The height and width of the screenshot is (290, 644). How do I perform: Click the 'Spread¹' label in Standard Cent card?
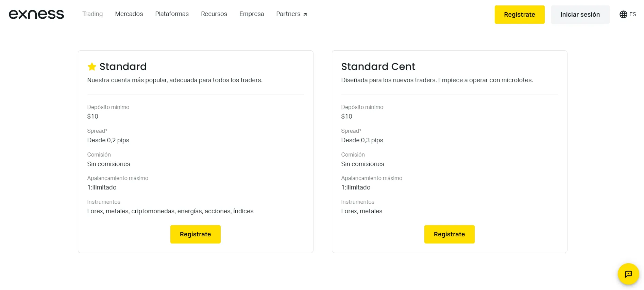click(x=351, y=131)
